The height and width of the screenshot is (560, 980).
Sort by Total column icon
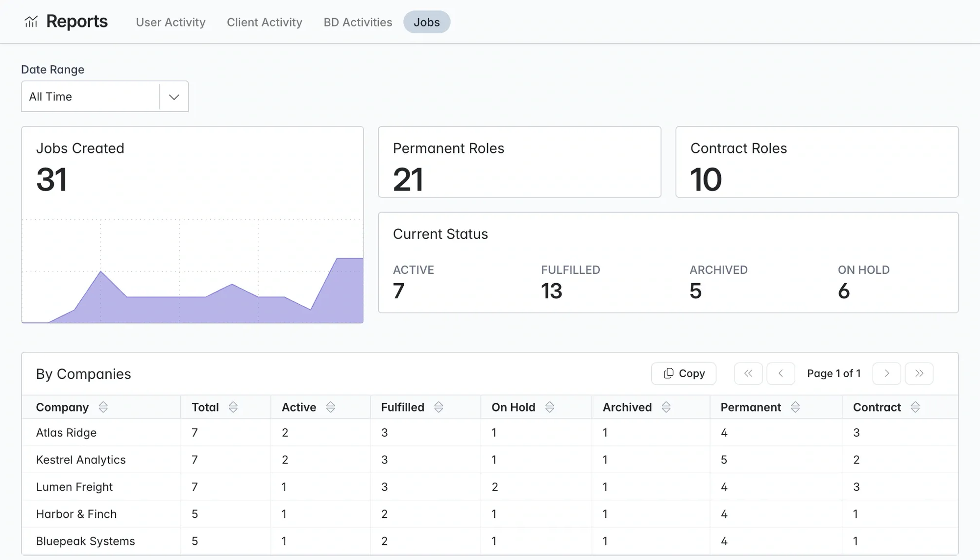pyautogui.click(x=233, y=407)
